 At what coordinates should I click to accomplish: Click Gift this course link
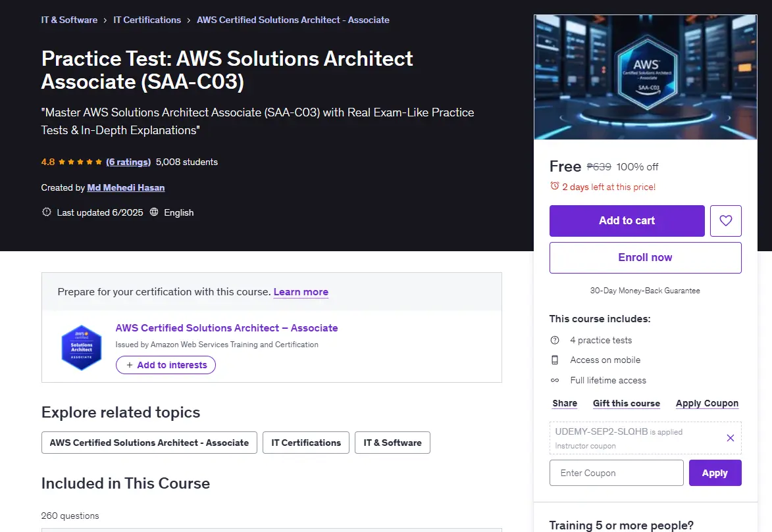[627, 403]
